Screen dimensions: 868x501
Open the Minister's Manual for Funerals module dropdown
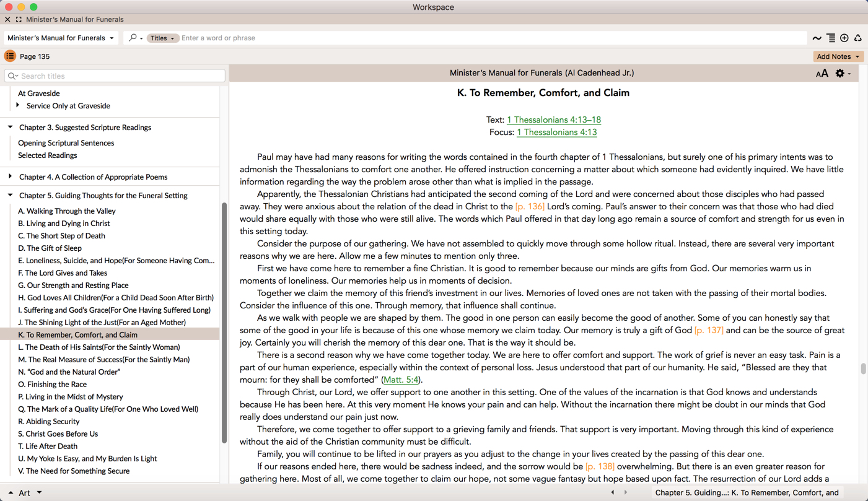click(61, 38)
